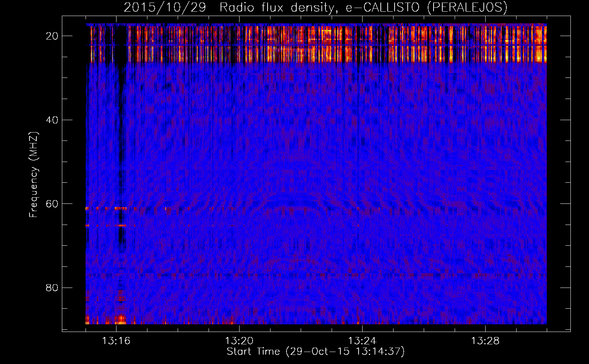Click the 80 MHz frequency tick label

[52, 288]
